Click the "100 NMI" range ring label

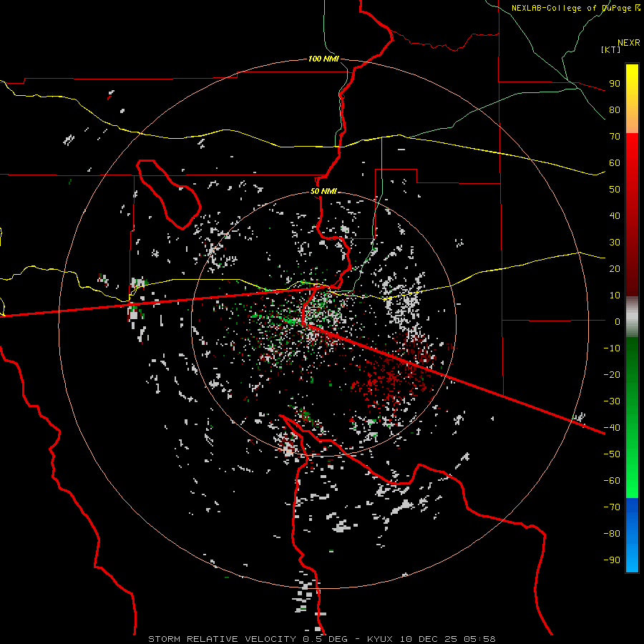point(323,59)
